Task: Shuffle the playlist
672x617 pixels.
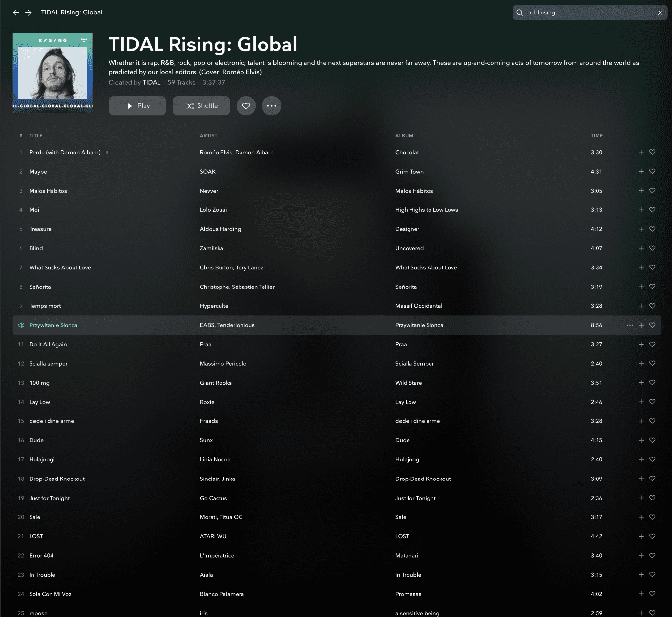Action: pos(201,106)
